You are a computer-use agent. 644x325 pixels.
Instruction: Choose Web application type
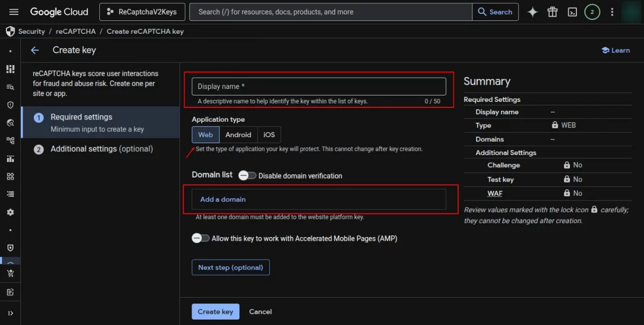point(206,135)
